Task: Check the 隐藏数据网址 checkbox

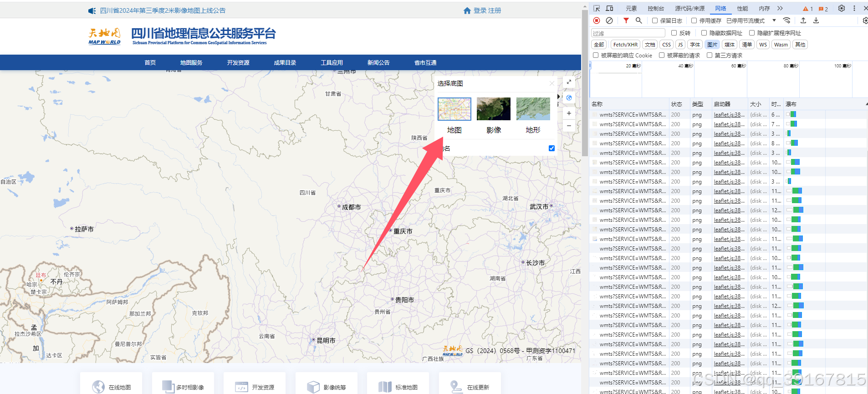Action: pos(704,33)
